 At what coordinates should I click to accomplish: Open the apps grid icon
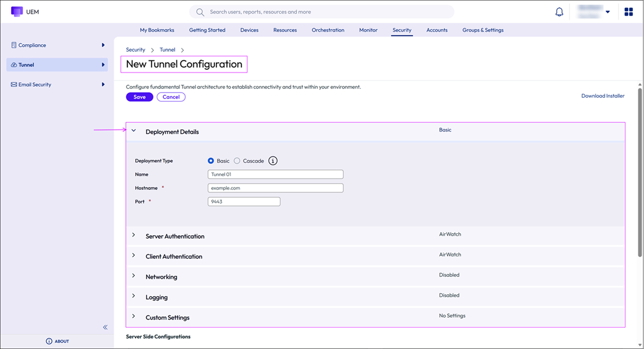(x=628, y=11)
